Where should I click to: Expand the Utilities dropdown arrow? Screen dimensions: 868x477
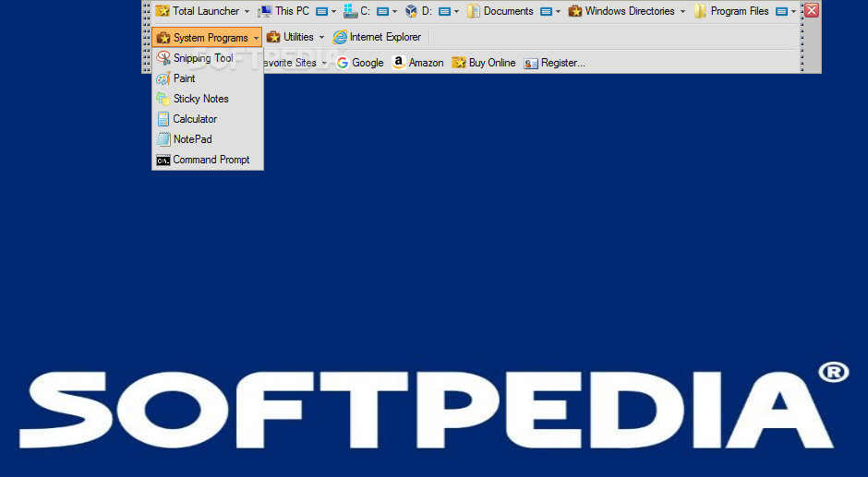(321, 38)
